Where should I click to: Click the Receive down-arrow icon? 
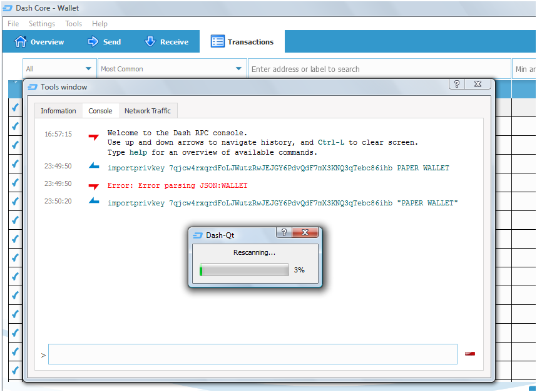point(150,41)
